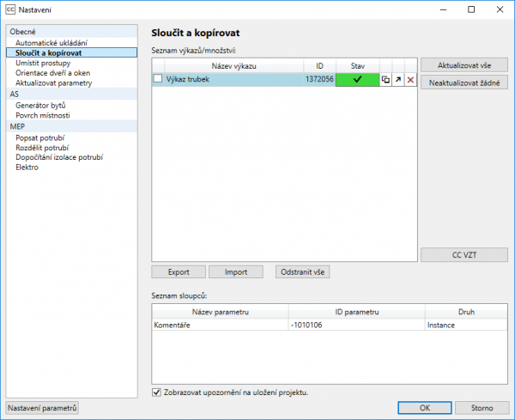515x420 pixels.
Task: Click the Název parametru column header
Action: click(221, 312)
